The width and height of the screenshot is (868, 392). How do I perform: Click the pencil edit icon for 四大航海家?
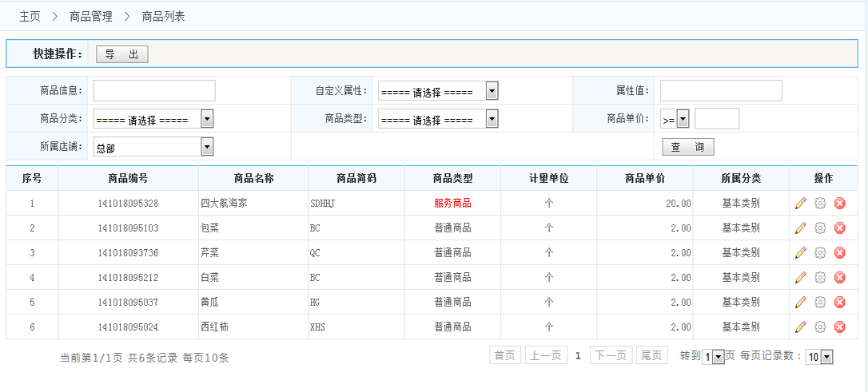[x=800, y=204]
